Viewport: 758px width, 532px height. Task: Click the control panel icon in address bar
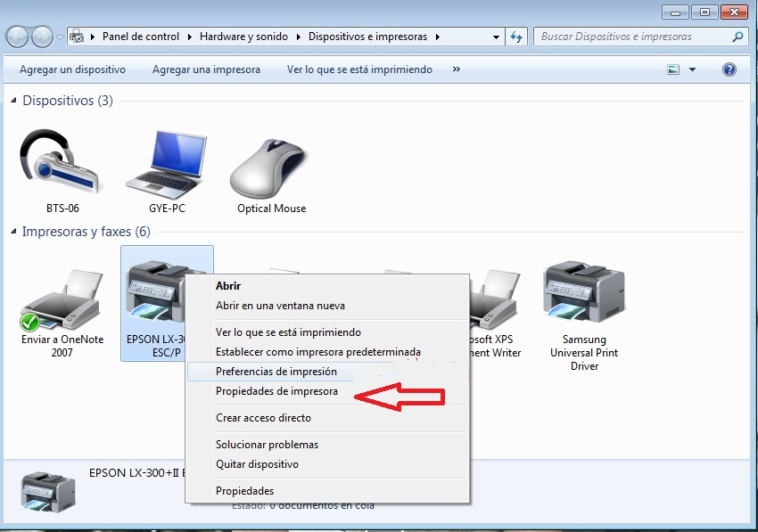pyautogui.click(x=77, y=37)
